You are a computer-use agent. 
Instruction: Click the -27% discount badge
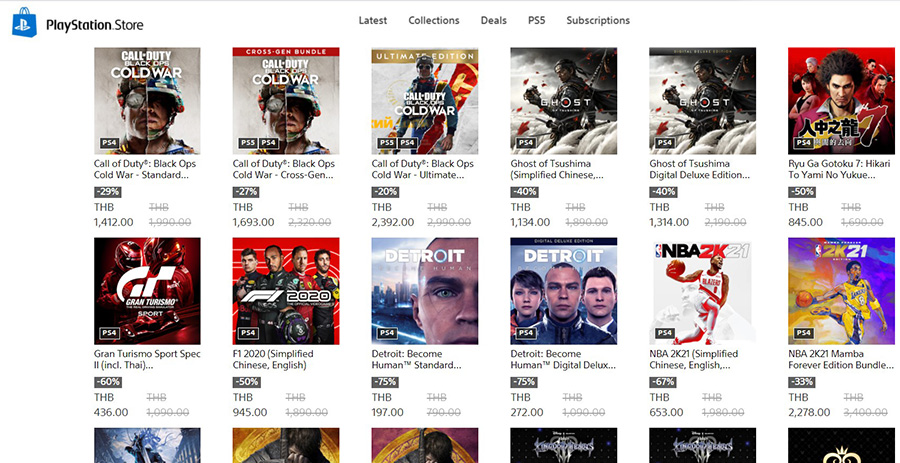point(246,192)
